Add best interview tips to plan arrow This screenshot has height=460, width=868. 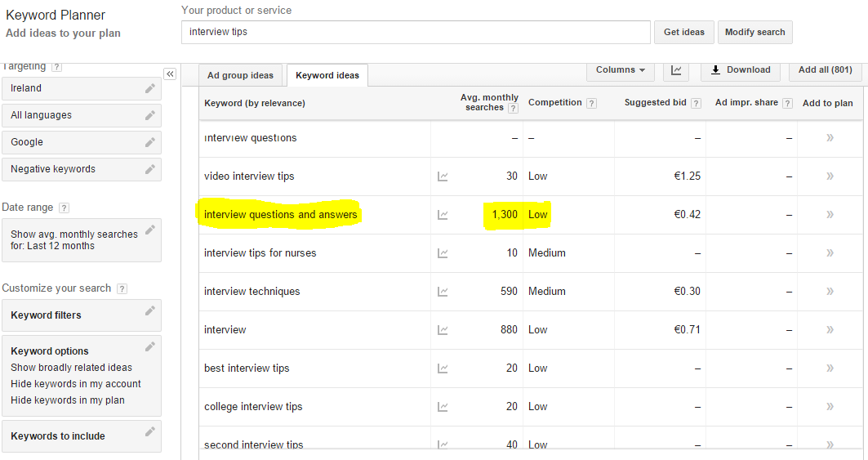point(830,368)
